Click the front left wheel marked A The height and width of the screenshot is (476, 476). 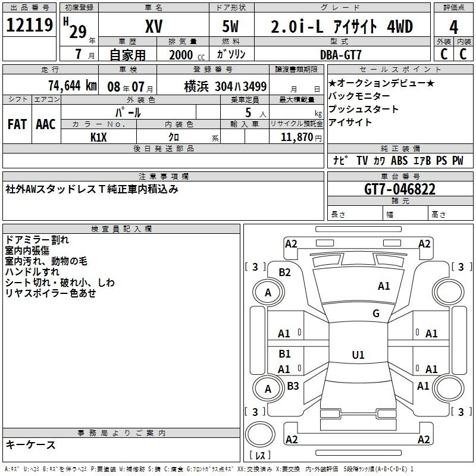pos(268,292)
